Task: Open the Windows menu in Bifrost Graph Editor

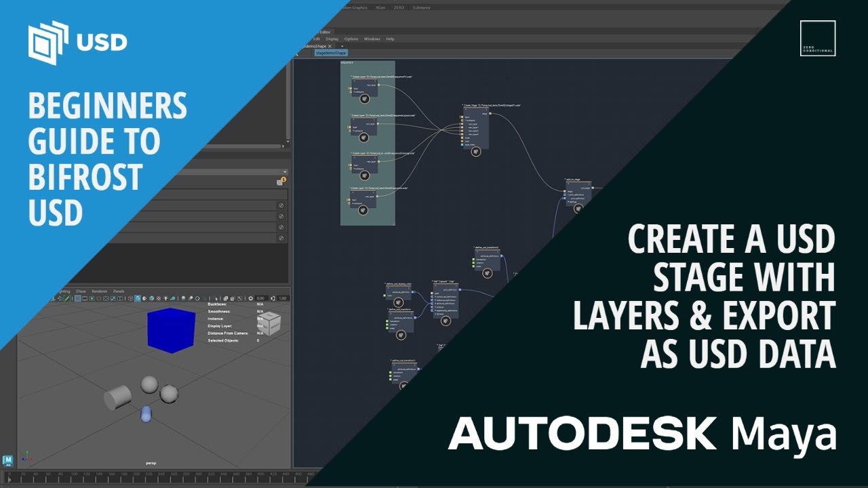Action: pos(372,39)
